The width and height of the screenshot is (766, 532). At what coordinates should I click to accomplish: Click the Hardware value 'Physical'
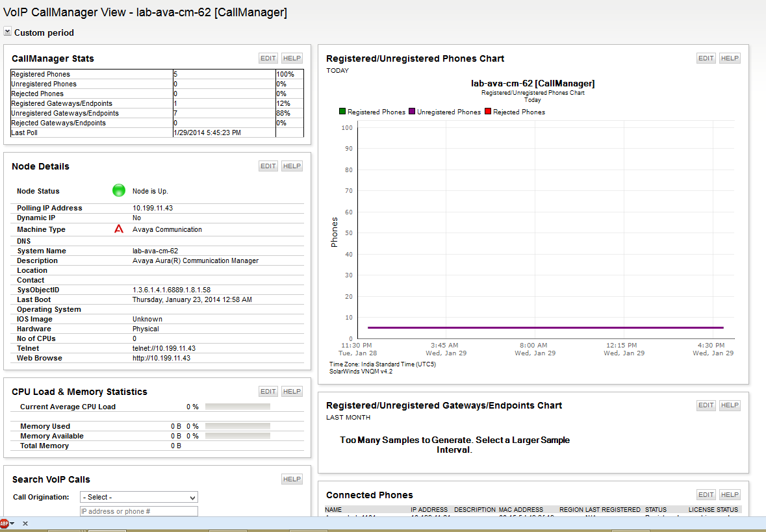146,329
